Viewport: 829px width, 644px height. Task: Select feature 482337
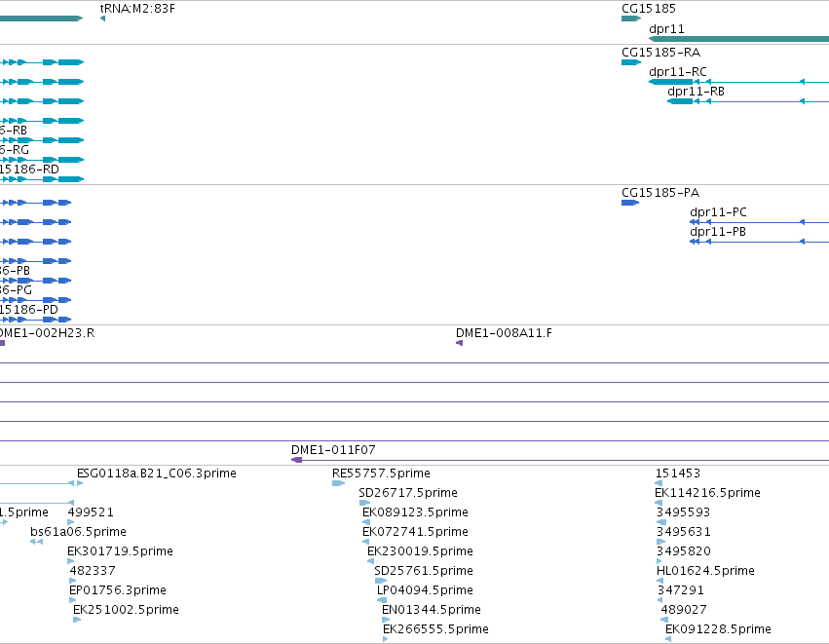tap(93, 571)
